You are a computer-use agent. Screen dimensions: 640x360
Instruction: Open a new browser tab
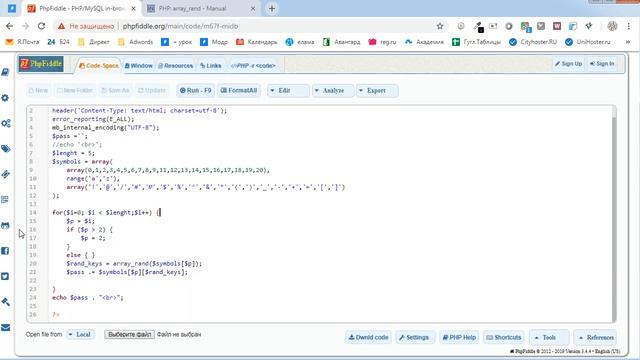(272, 8)
